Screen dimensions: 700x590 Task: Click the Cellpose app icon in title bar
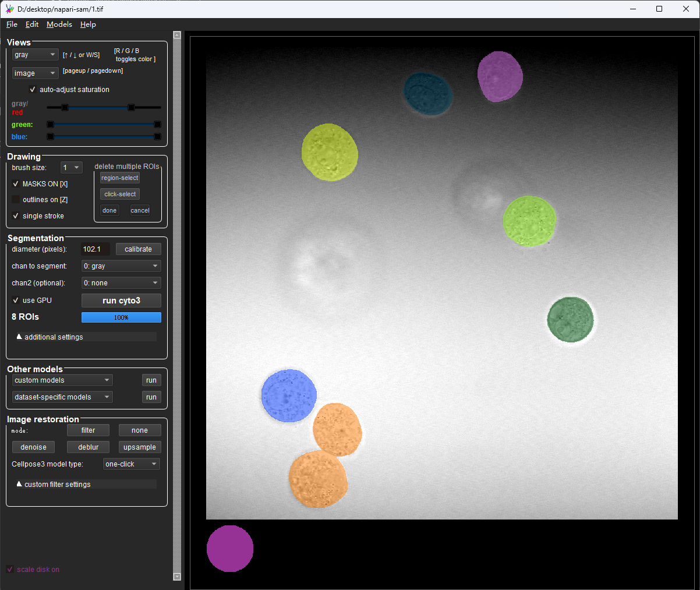click(9, 9)
